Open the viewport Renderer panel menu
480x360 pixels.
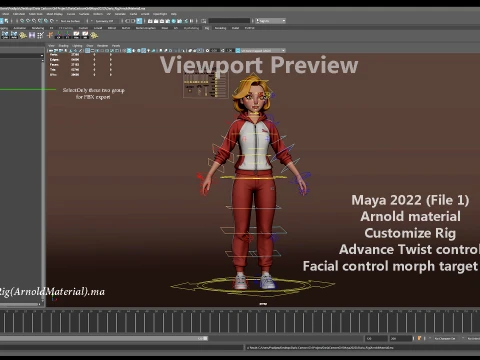[x=102, y=46]
